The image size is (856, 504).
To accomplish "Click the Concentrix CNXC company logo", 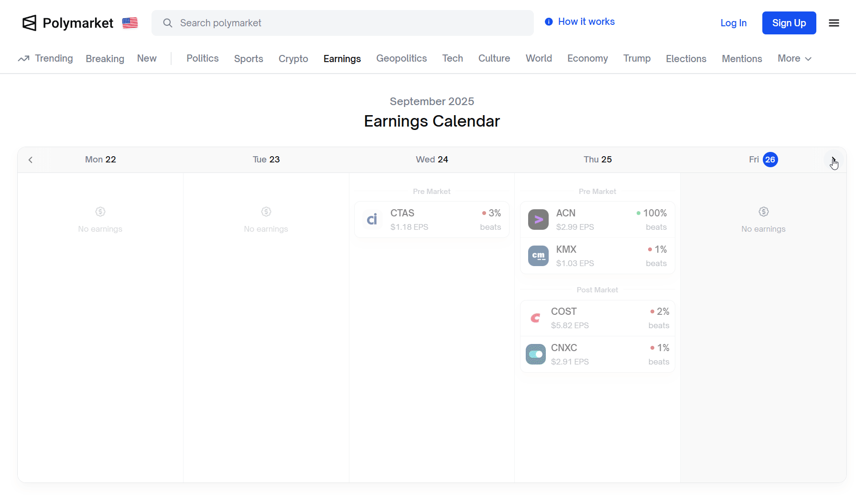I will pyautogui.click(x=535, y=354).
